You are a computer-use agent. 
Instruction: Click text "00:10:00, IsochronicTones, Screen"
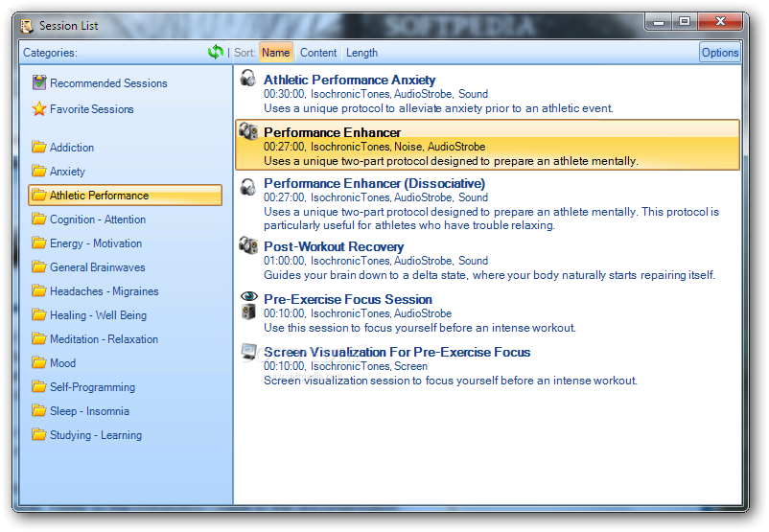pyautogui.click(x=345, y=366)
